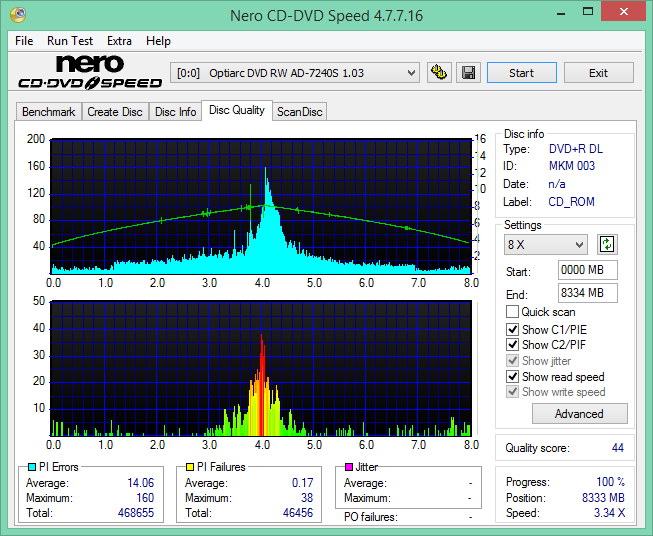Click the PO failures label
The height and width of the screenshot is (536, 653).
pos(371,517)
